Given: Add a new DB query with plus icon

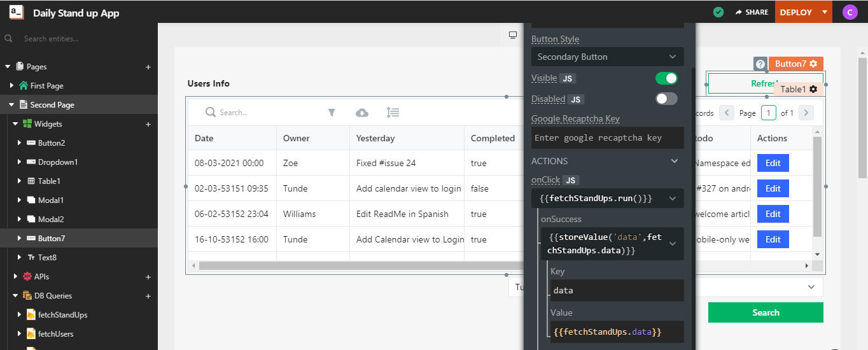Looking at the screenshot, I should click(x=148, y=296).
